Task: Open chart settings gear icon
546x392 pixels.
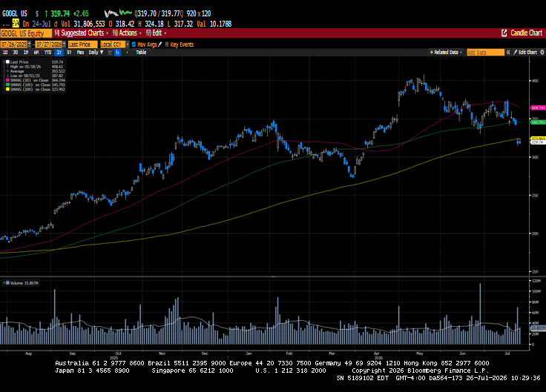Action: (x=542, y=53)
